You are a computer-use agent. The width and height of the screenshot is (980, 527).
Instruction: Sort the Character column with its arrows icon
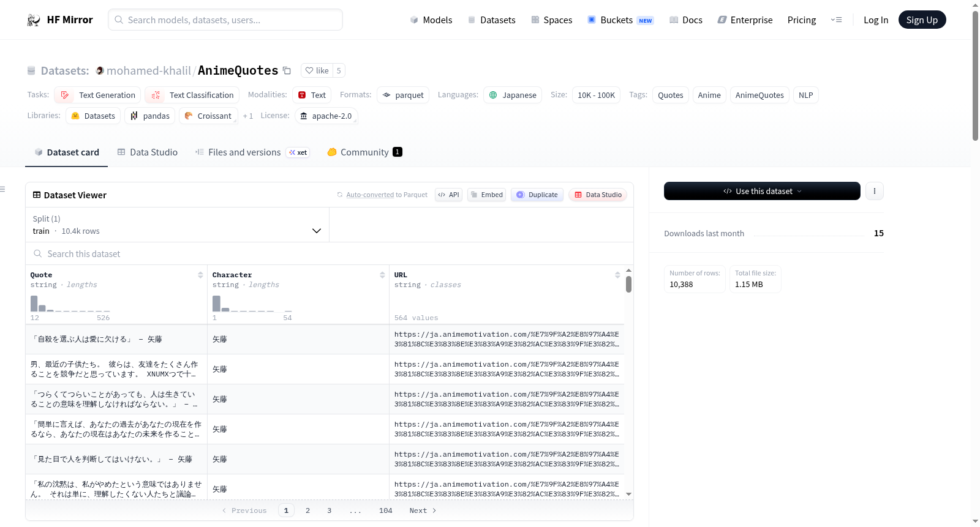pos(382,275)
